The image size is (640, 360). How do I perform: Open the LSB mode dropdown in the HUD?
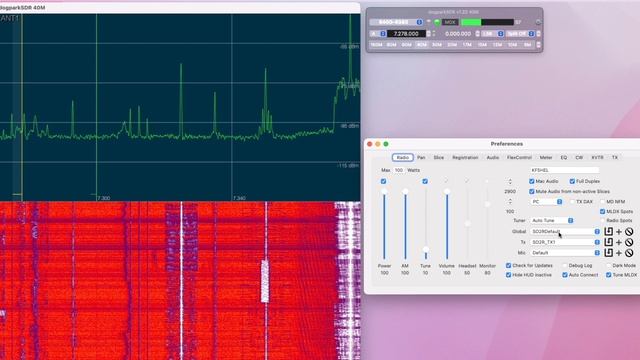(x=492, y=33)
